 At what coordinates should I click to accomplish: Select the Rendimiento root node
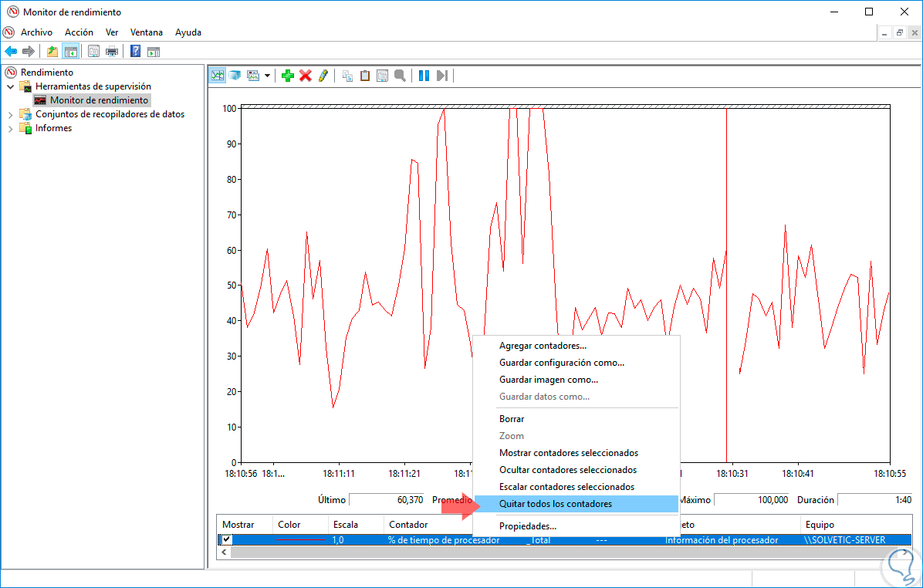[47, 73]
